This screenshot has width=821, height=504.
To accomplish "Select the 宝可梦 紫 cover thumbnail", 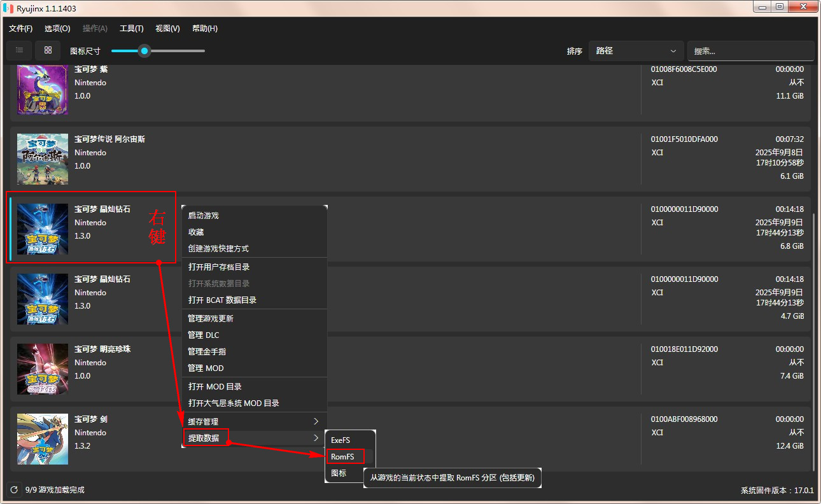I will [43, 89].
